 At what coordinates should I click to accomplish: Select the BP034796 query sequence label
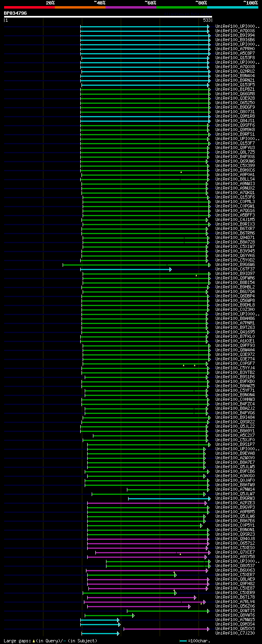pos(16,13)
